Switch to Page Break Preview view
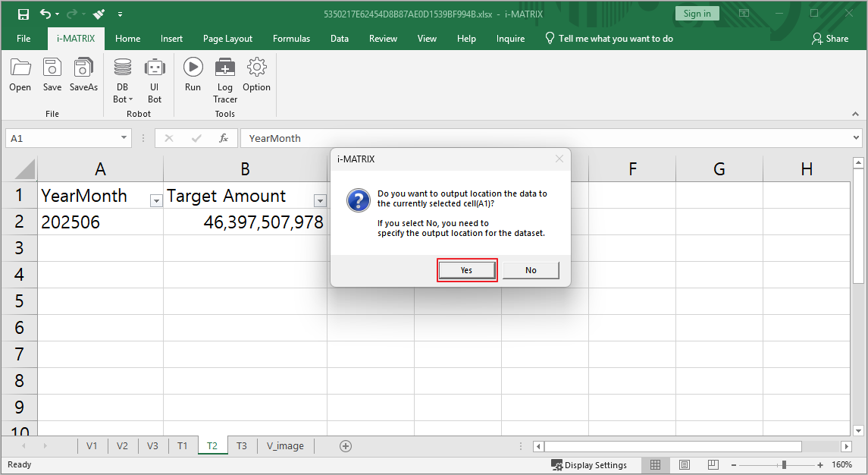The height and width of the screenshot is (475, 868). (713, 464)
